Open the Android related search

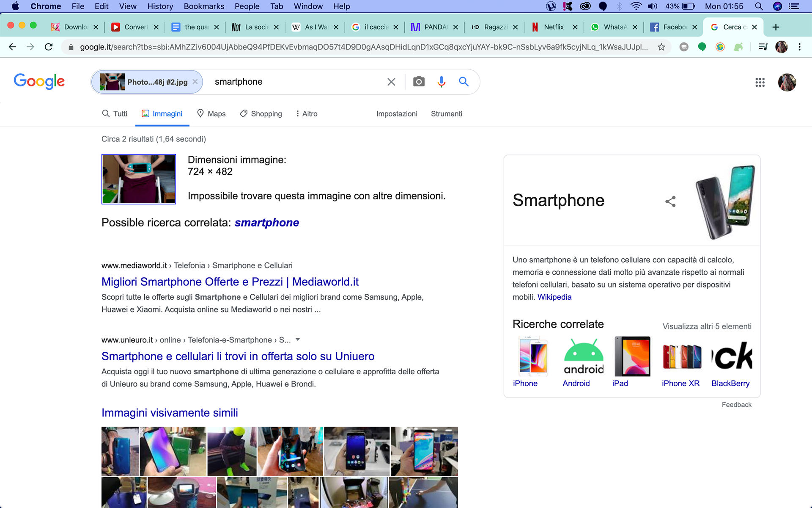click(x=584, y=362)
